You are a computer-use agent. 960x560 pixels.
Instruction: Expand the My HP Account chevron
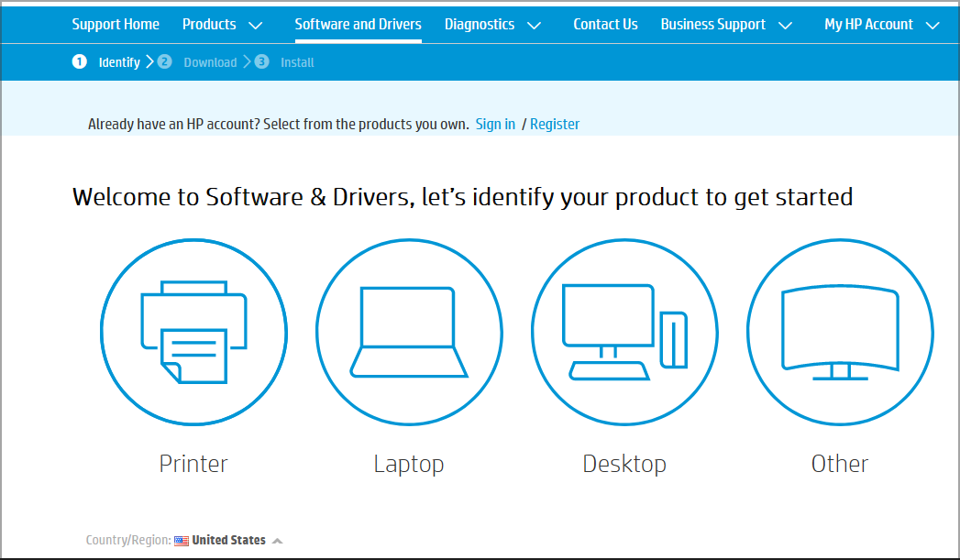(932, 26)
